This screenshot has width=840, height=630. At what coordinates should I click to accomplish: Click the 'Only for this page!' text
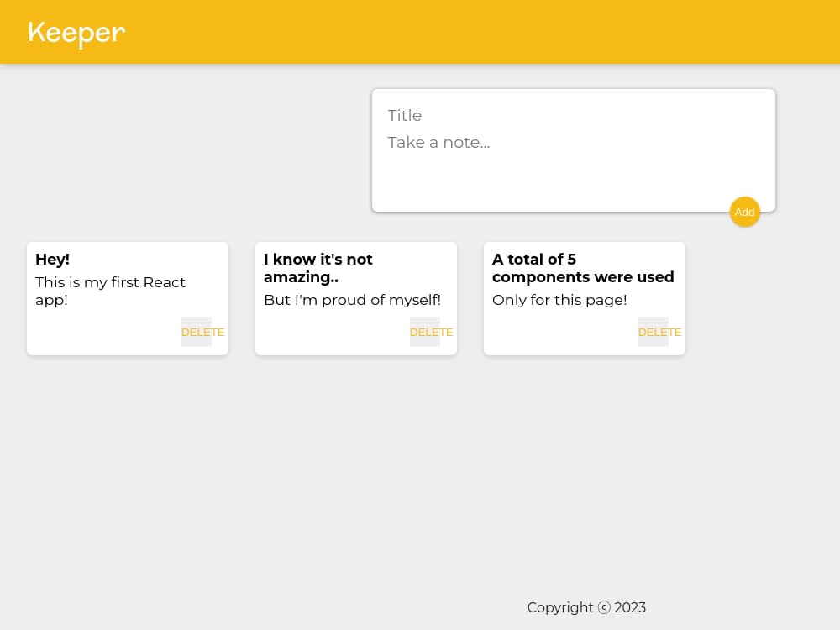pos(559,300)
